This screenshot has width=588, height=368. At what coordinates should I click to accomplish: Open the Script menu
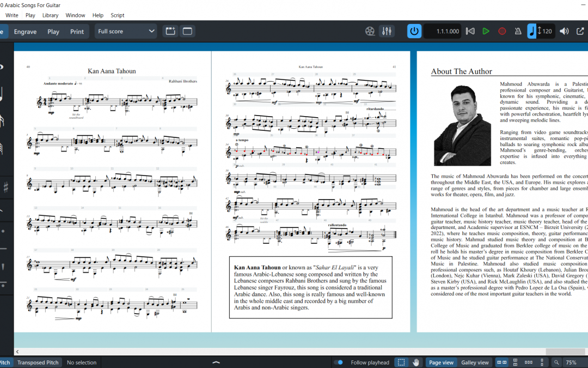118,15
